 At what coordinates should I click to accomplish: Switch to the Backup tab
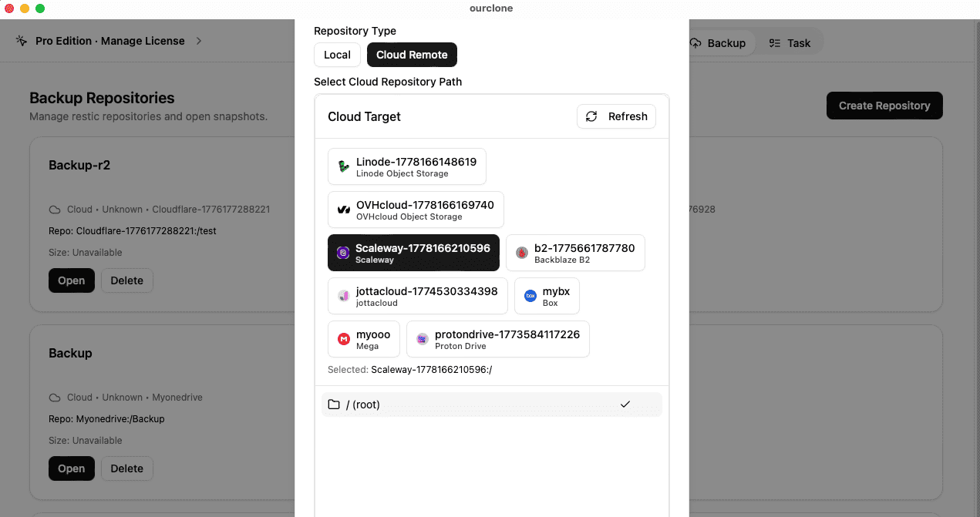pos(718,42)
